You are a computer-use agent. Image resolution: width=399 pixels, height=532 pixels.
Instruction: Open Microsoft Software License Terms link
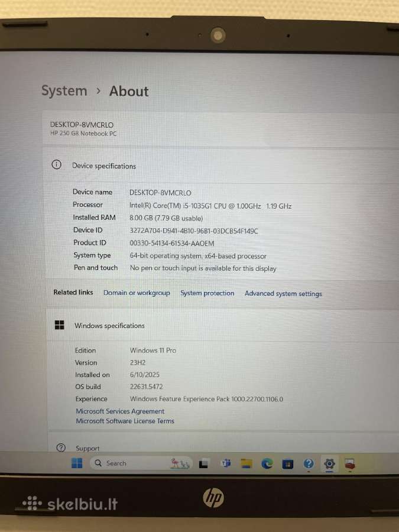point(125,421)
